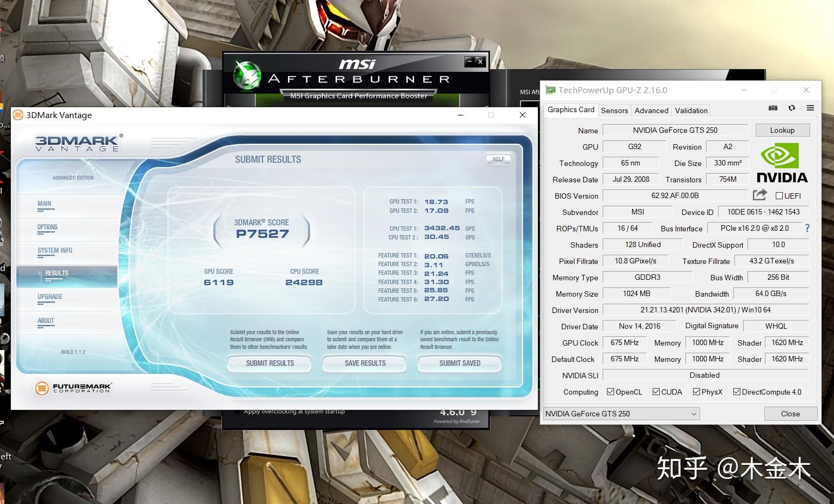The height and width of the screenshot is (504, 834).
Task: Select Results in the Vantage sidebar
Action: click(x=67, y=275)
